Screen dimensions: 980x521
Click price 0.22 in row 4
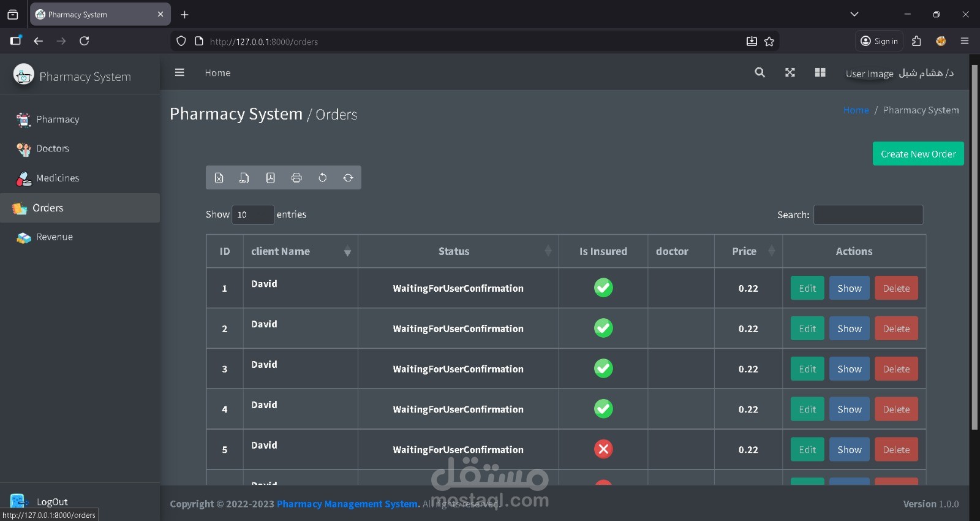click(748, 409)
